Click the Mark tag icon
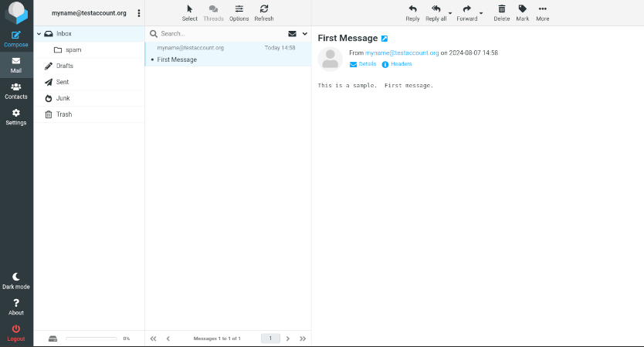Viewport: 644px width, 347px height. coord(523,9)
